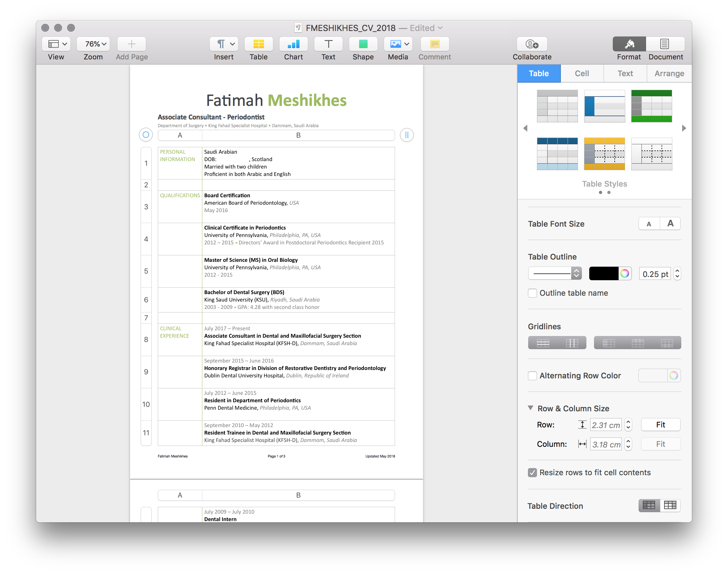The height and width of the screenshot is (574, 728).
Task: Enable Alternating Row Color checkbox
Action: (x=532, y=375)
